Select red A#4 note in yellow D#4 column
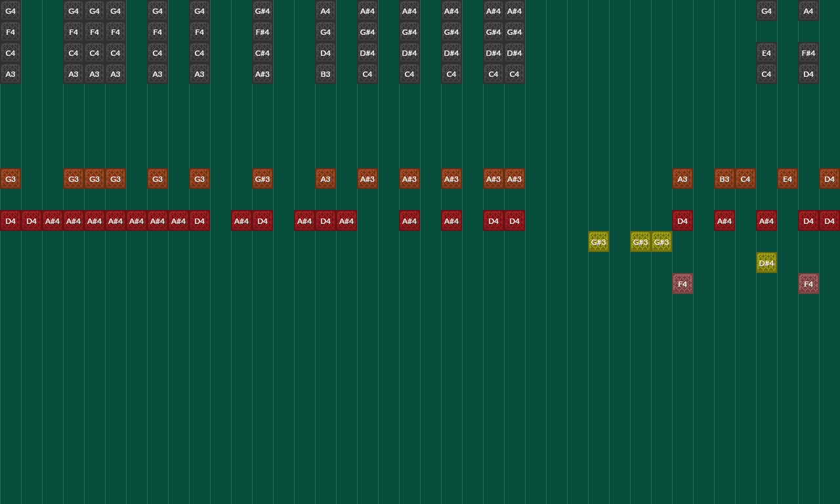Viewport: 840px width, 504px height. 766,220
